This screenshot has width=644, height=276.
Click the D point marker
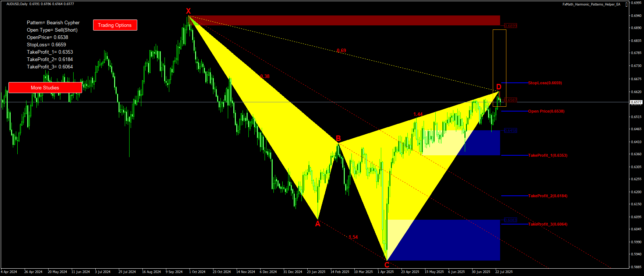499,87
